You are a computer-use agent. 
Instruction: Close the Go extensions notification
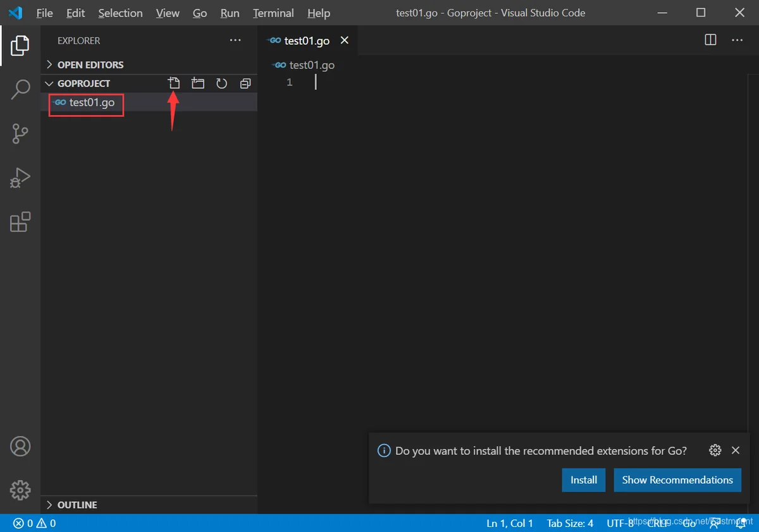pyautogui.click(x=736, y=450)
